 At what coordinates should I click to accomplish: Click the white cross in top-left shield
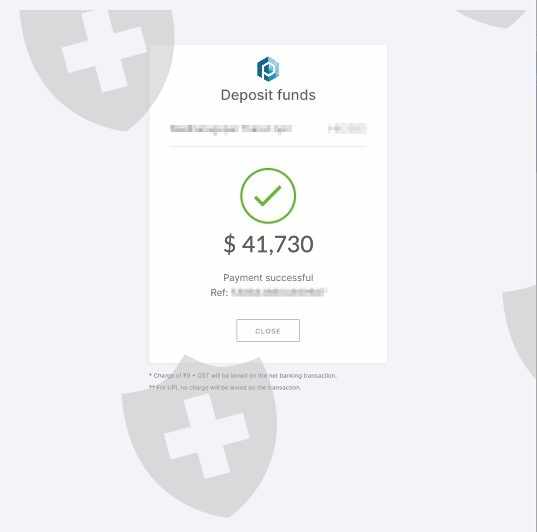click(104, 51)
